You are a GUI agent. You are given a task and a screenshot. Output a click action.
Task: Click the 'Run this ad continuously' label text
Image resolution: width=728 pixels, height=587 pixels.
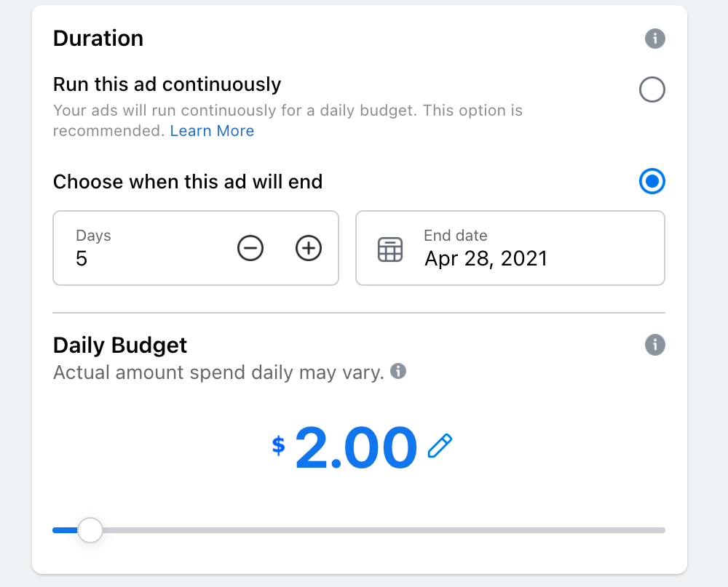167,84
